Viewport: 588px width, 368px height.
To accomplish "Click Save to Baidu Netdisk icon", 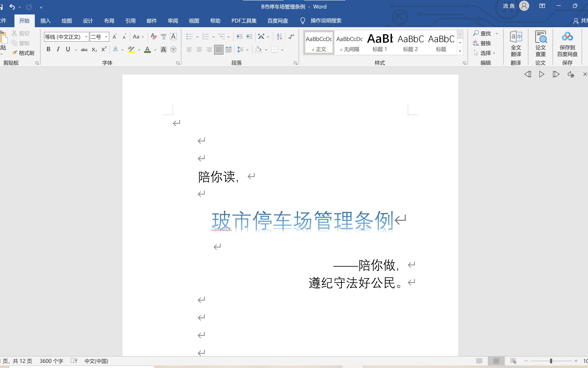I will click(567, 44).
